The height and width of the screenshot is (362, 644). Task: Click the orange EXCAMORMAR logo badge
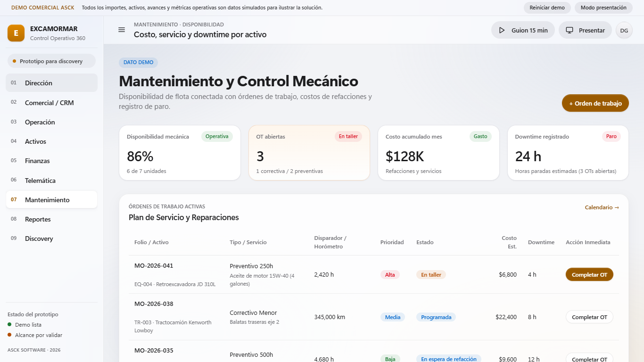pyautogui.click(x=16, y=33)
